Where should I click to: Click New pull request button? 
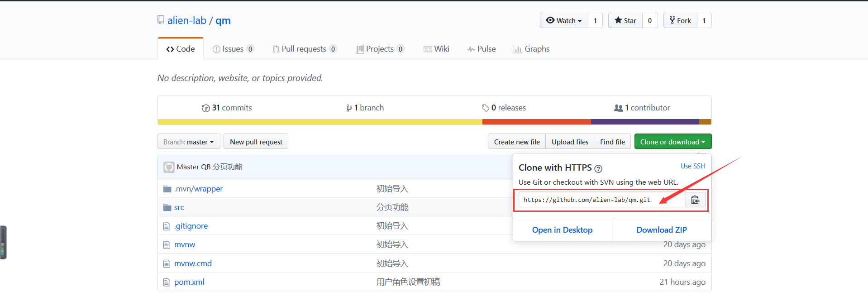(x=256, y=142)
